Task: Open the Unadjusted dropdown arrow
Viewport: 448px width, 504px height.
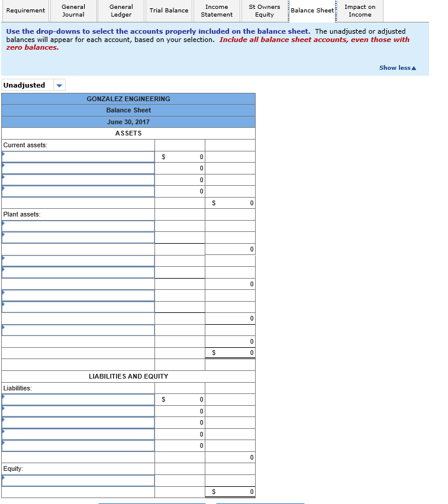Action: click(59, 85)
